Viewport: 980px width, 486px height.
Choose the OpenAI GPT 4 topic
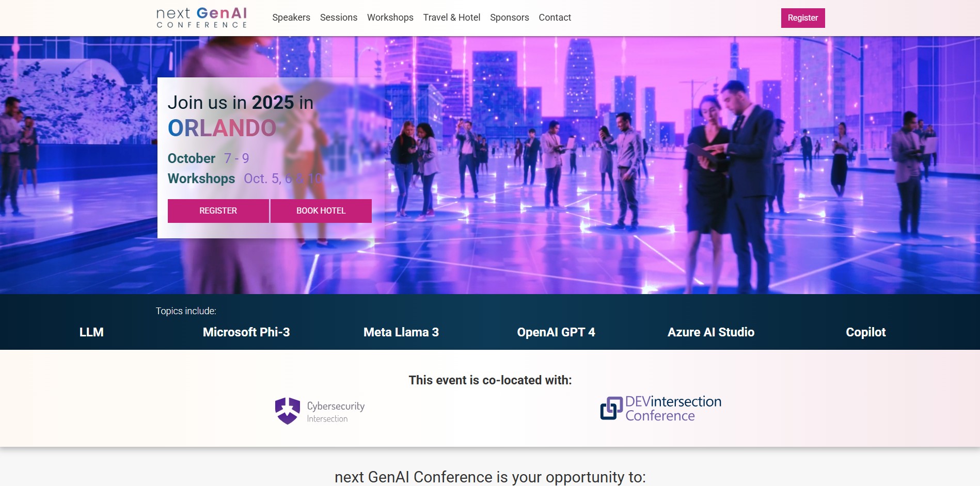click(x=556, y=332)
